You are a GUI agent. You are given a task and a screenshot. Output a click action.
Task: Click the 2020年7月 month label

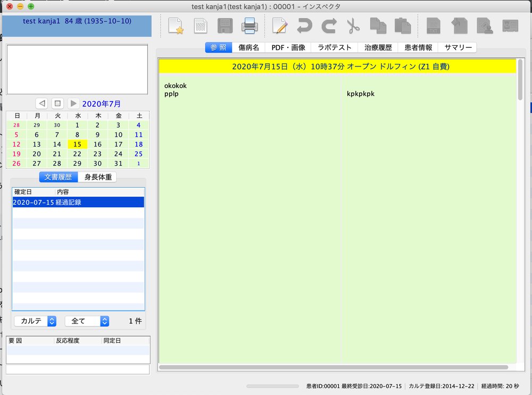(102, 104)
